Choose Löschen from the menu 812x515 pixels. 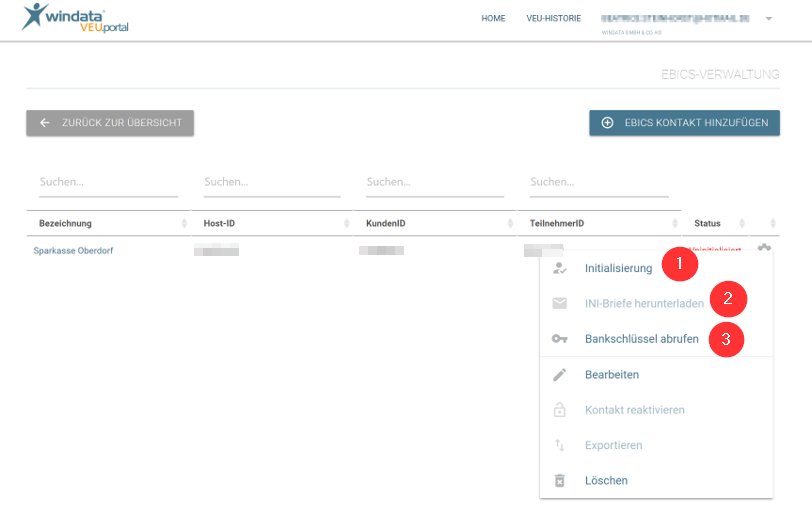(x=606, y=480)
